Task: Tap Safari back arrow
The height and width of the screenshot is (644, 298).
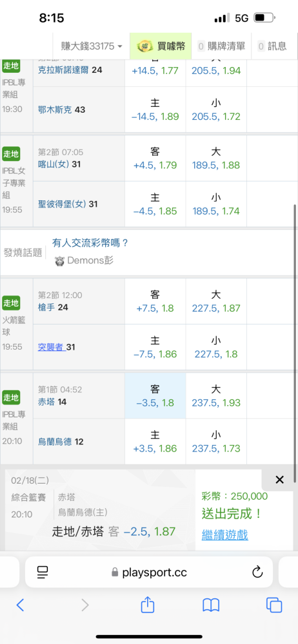Action: pos(20,605)
